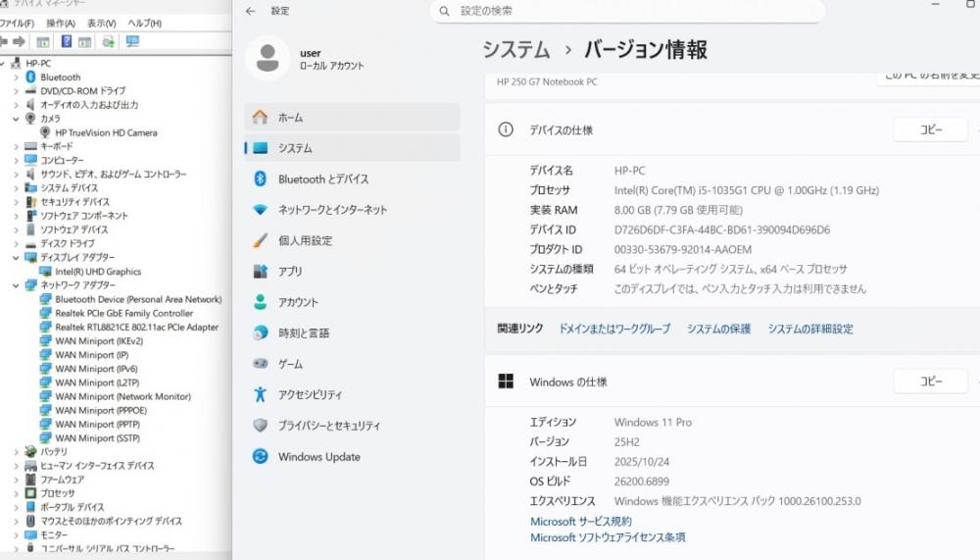980x560 pixels.
Task: Open ネットワークとインターネット settings
Action: click(353, 210)
